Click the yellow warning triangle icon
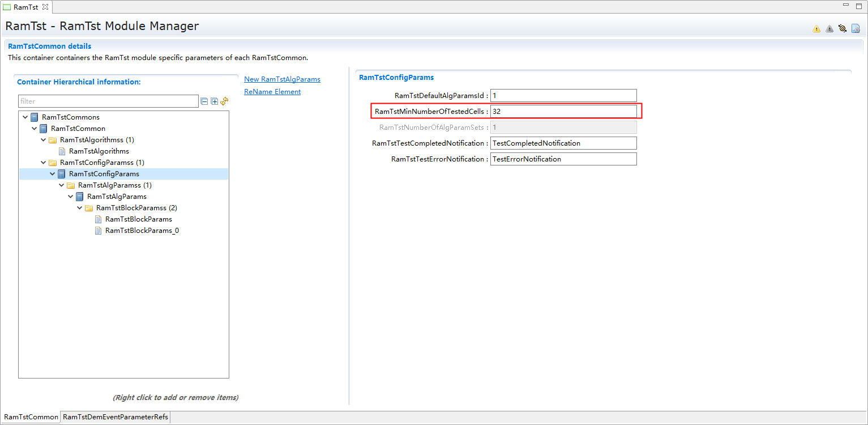The image size is (868, 425). click(816, 29)
